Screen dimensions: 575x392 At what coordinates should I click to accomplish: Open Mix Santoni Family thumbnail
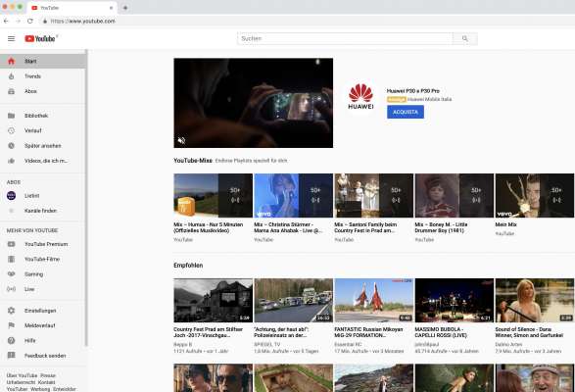(x=373, y=196)
